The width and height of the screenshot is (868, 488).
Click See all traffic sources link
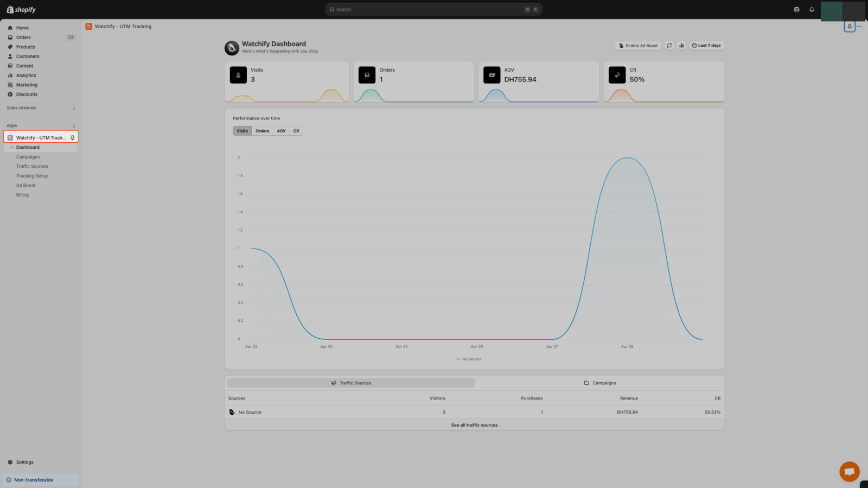tap(474, 425)
